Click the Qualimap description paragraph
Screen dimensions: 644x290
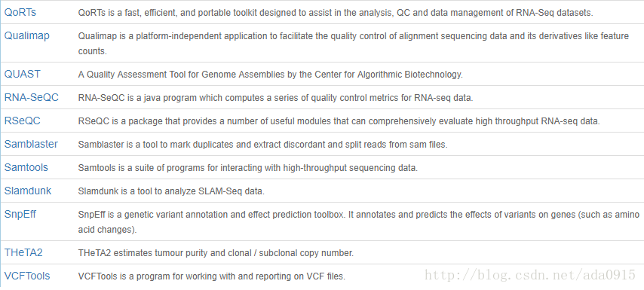point(353,44)
